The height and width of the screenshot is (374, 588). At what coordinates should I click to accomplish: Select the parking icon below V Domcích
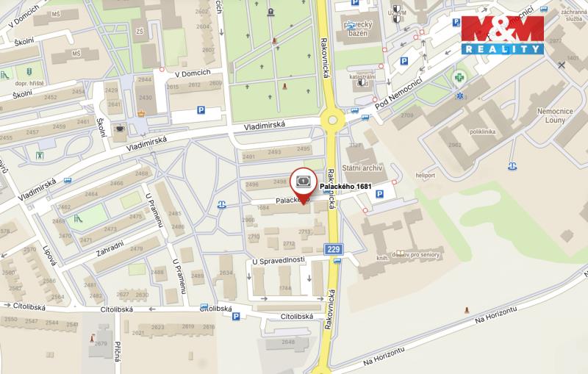pos(201,109)
